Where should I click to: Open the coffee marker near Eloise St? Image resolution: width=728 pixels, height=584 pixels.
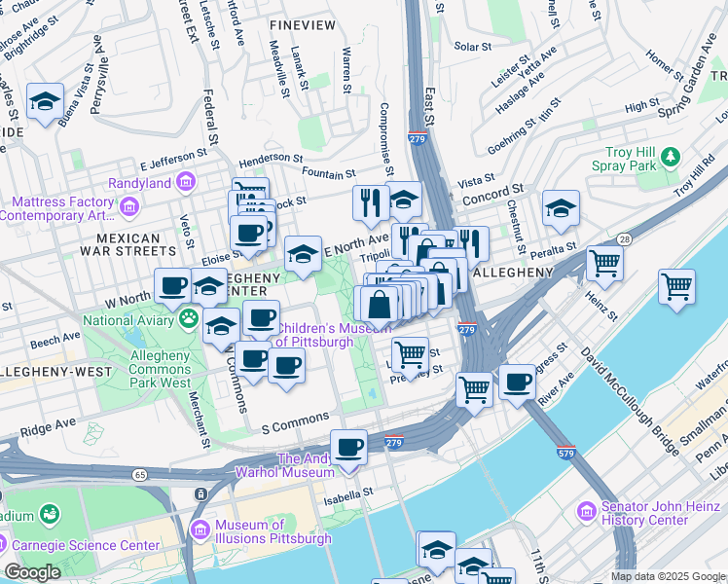pyautogui.click(x=248, y=235)
